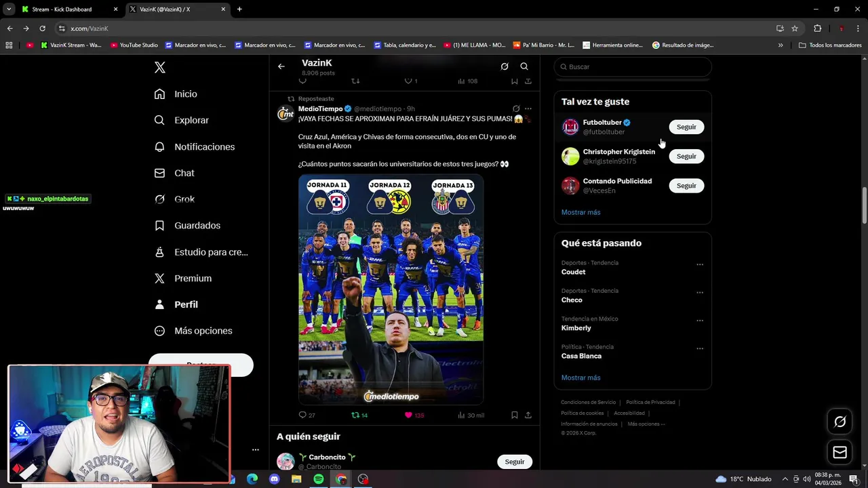Open YouTube Studio bookmark
This screenshot has width=868, height=488.
(x=134, y=45)
